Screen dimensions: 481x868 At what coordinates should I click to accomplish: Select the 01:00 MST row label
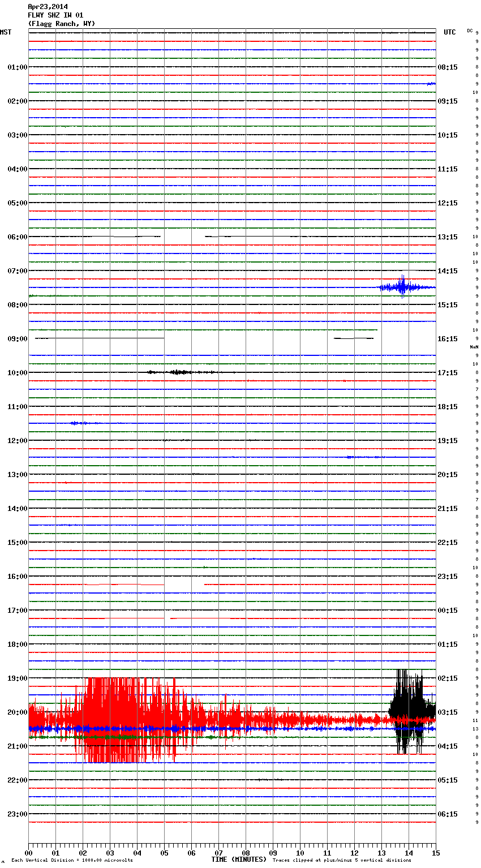17,67
